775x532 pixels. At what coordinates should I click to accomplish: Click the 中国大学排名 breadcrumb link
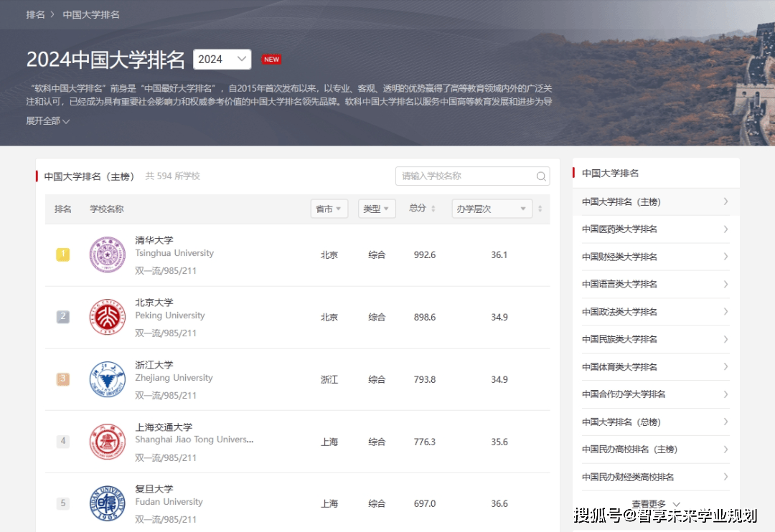[x=91, y=15]
